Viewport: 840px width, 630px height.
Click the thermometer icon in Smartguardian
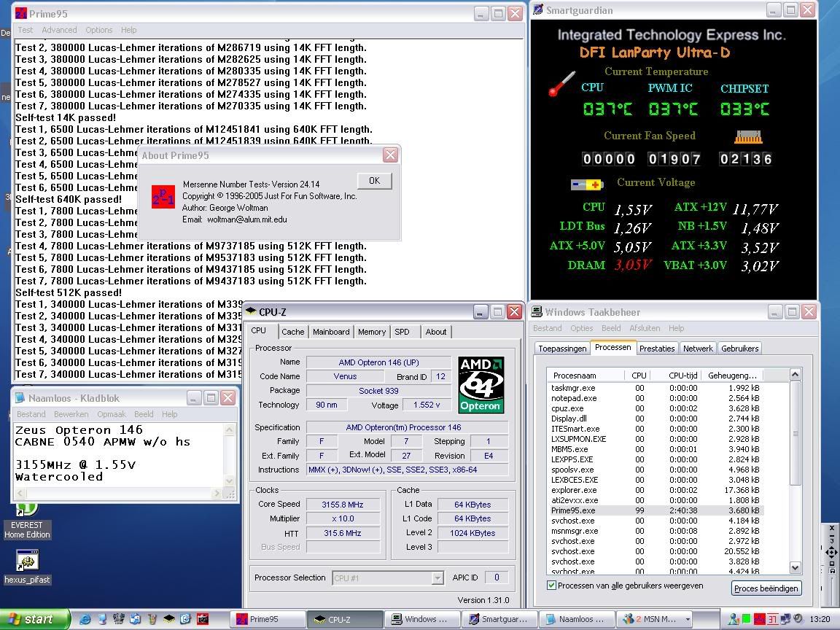click(x=561, y=84)
